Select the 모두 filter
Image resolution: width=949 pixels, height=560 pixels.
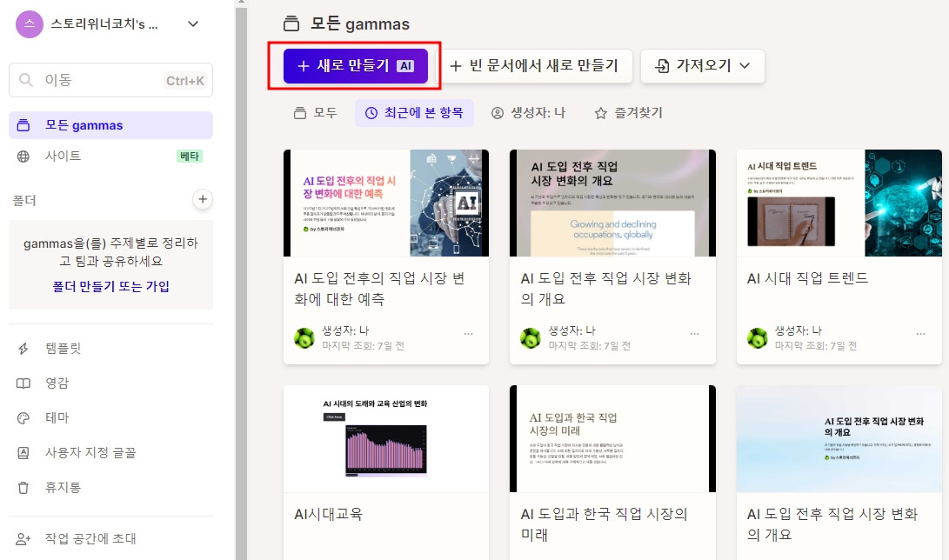(x=315, y=113)
